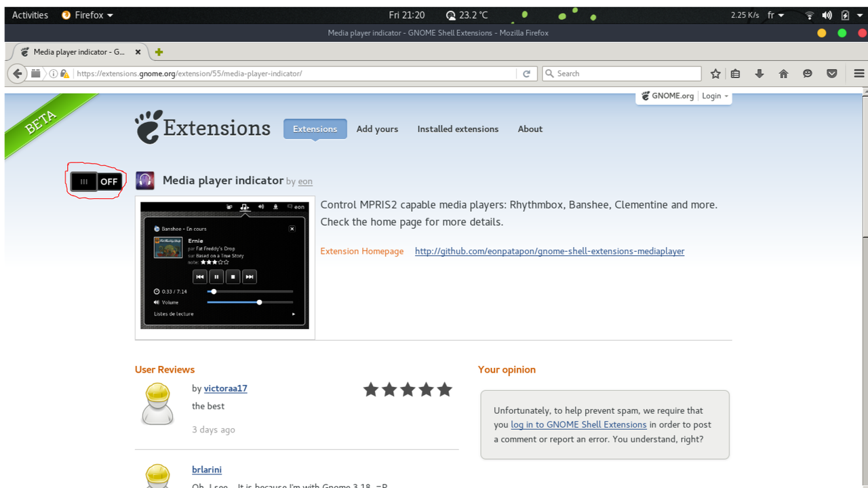Go to the Firefox home page icon
This screenshot has width=868, height=488.
(x=783, y=73)
